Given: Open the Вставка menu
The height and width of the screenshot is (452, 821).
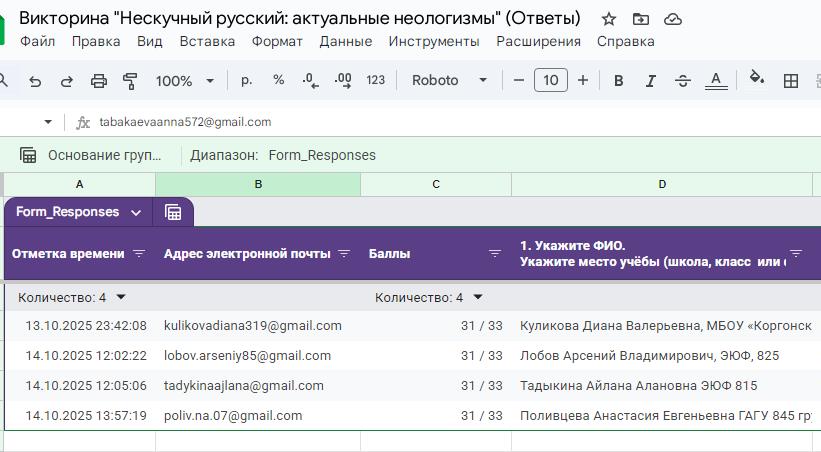Looking at the screenshot, I should [x=207, y=41].
